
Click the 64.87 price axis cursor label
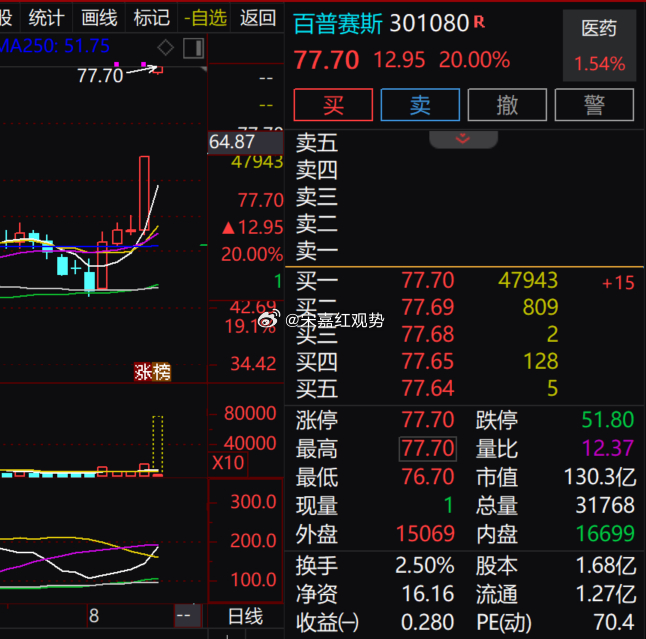coord(246,143)
